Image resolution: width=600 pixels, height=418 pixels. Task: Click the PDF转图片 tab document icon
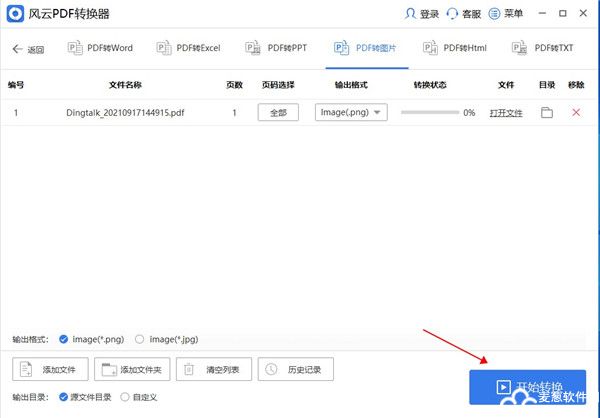pos(341,48)
